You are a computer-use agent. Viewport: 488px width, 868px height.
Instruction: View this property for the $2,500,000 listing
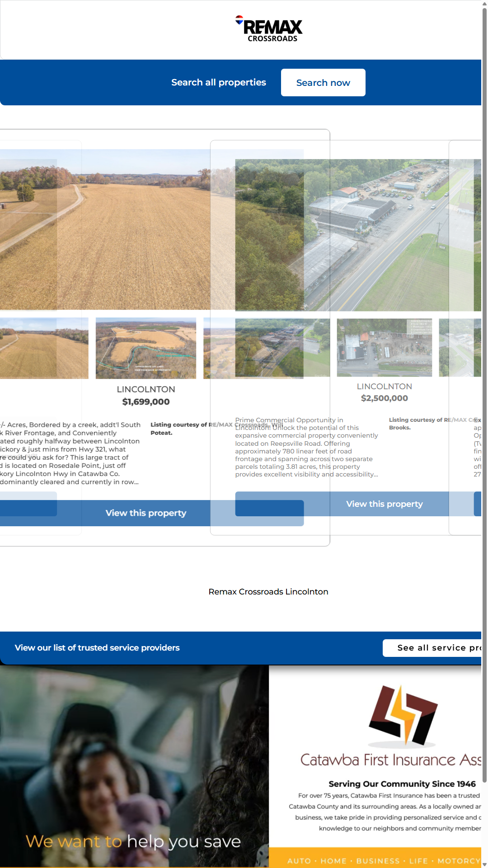coord(385,504)
